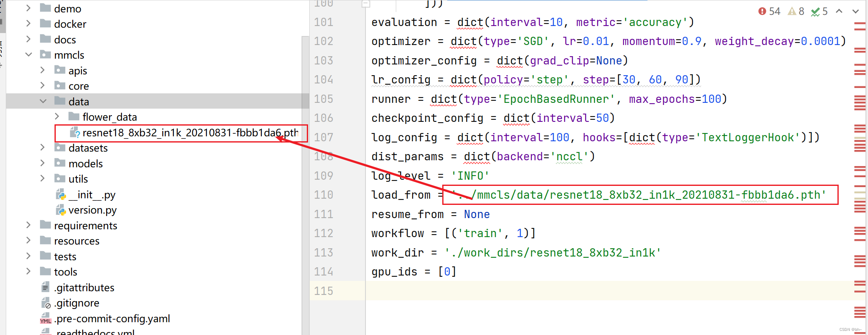This screenshot has width=868, height=335.
Task: Expand the tests folder arrow
Action: [x=28, y=256]
